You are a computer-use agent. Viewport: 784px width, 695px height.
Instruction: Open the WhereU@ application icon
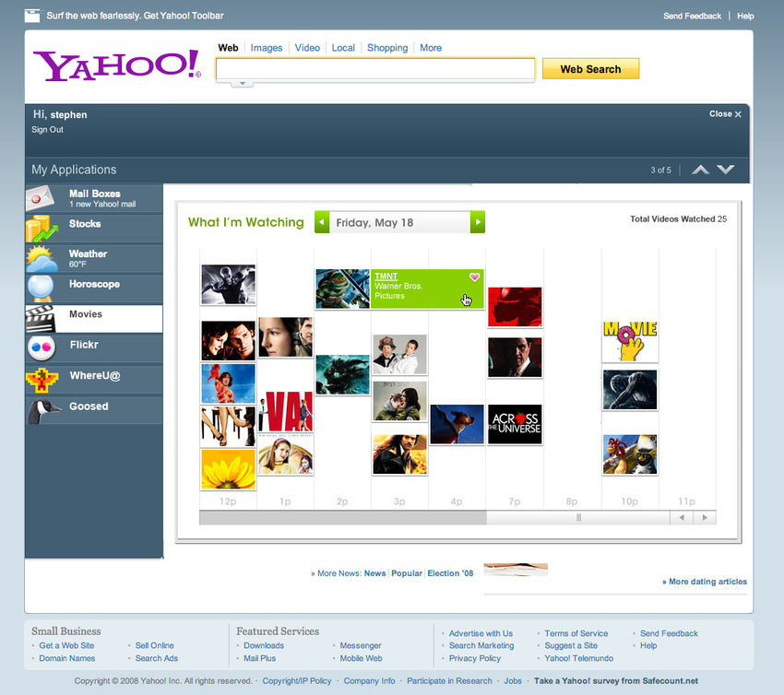42,380
